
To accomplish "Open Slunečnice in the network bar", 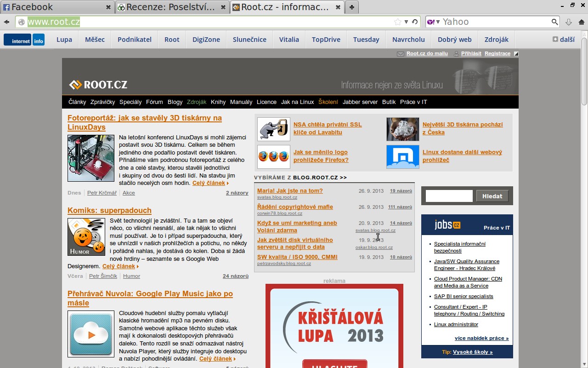I will pyautogui.click(x=249, y=40).
